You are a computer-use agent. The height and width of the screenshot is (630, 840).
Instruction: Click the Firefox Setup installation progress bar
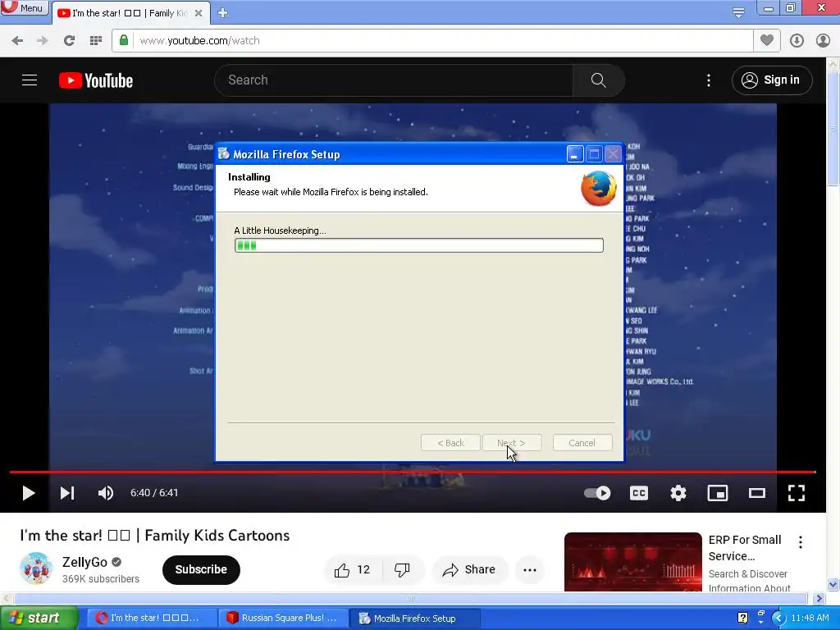(419, 245)
